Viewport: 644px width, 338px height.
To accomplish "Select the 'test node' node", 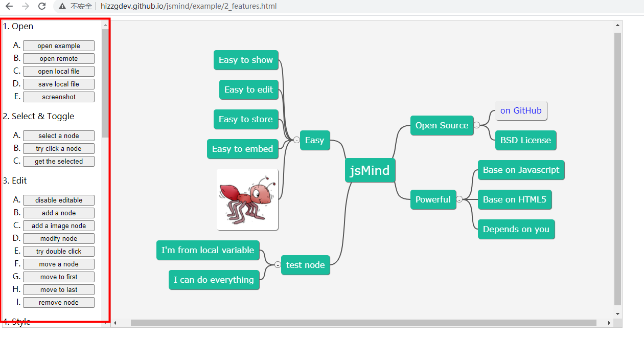I will pos(306,265).
